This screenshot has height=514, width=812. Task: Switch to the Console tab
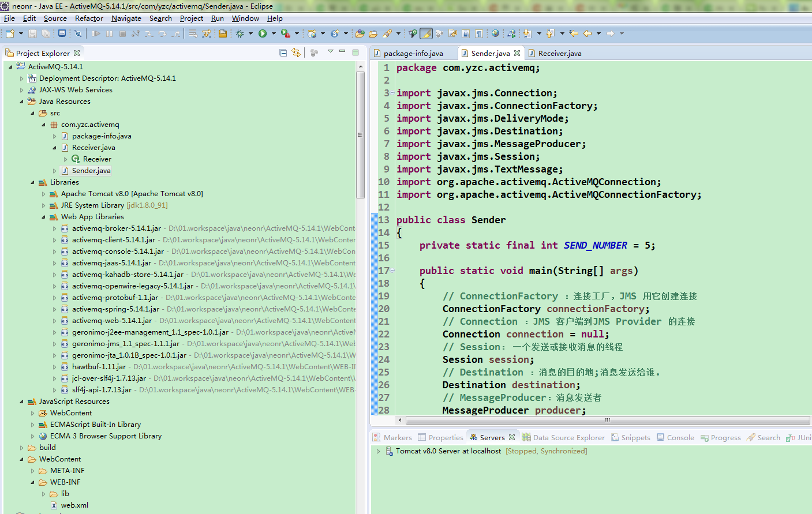click(x=675, y=438)
